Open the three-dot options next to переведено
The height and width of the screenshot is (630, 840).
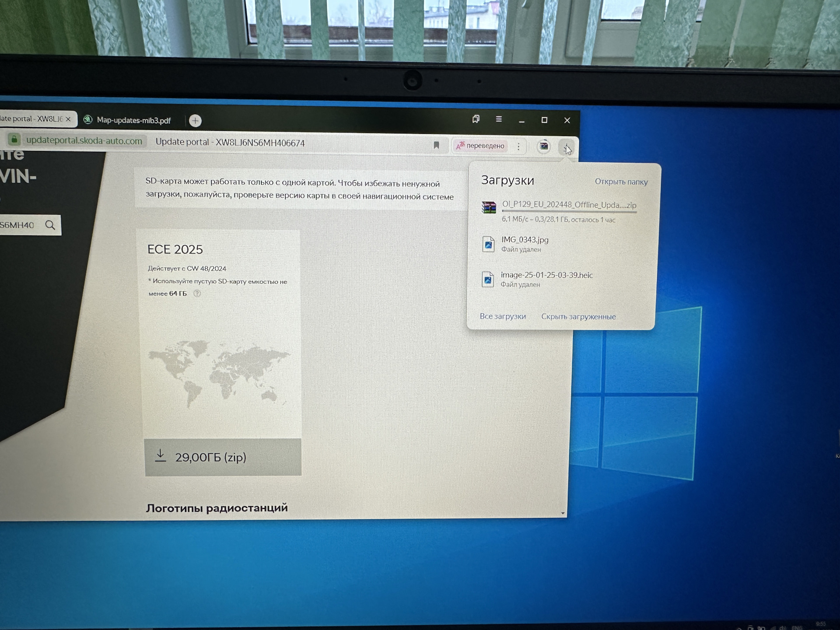click(518, 147)
